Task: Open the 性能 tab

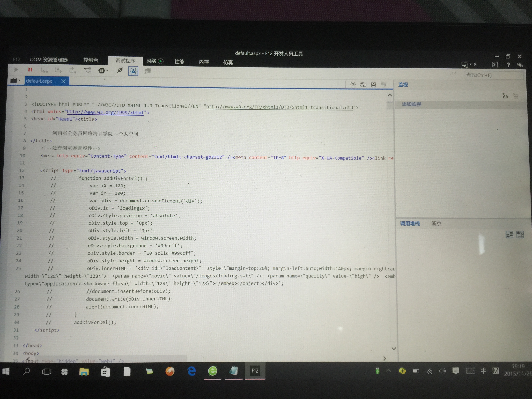Action: tap(179, 62)
